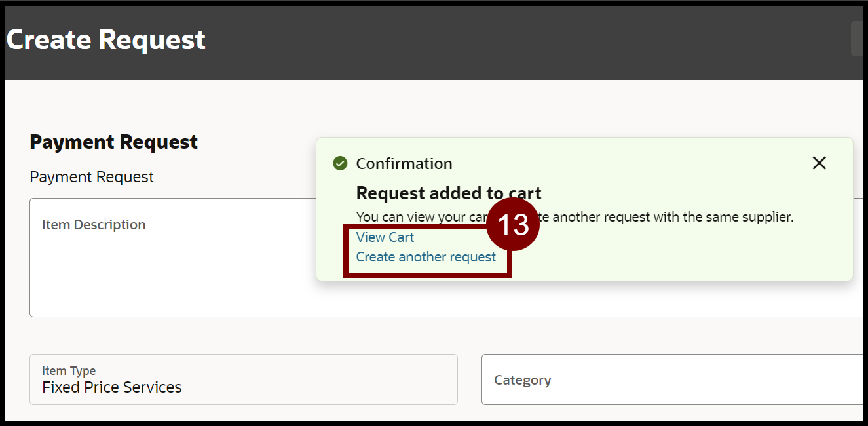Click the partial button in dark header

(x=858, y=39)
